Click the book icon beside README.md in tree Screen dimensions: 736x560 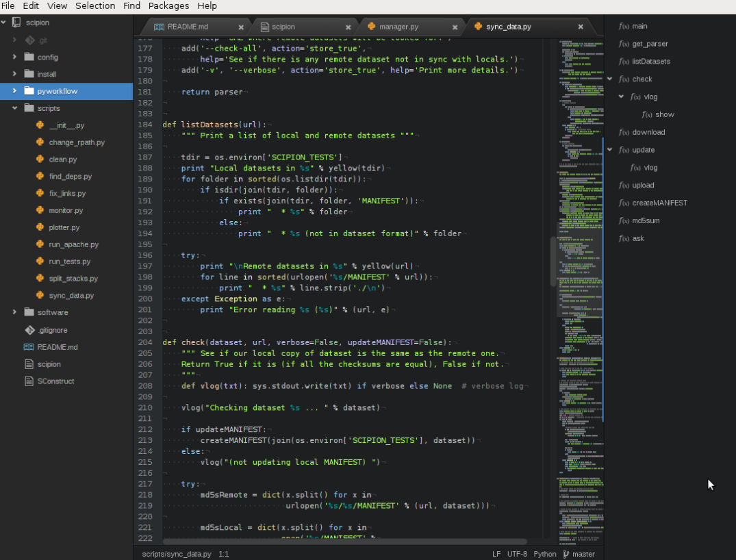coord(29,347)
